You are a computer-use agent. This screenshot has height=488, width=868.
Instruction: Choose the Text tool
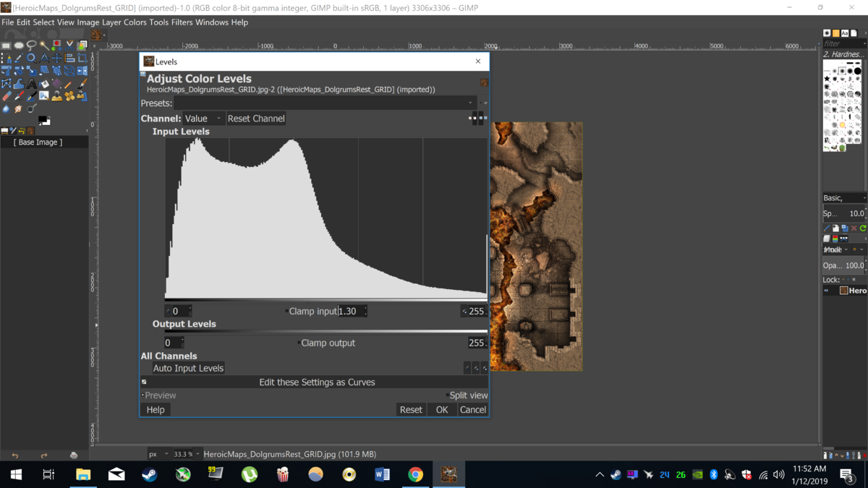click(32, 84)
